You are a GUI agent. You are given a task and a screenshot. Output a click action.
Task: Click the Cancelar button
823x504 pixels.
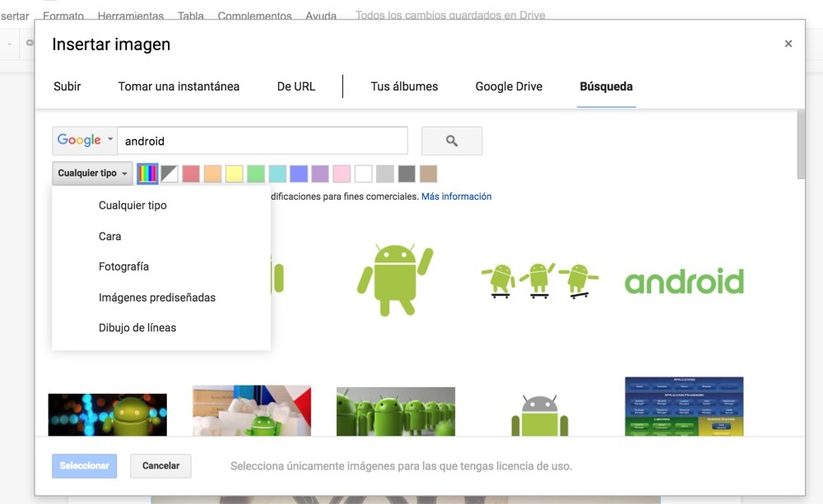coord(160,465)
